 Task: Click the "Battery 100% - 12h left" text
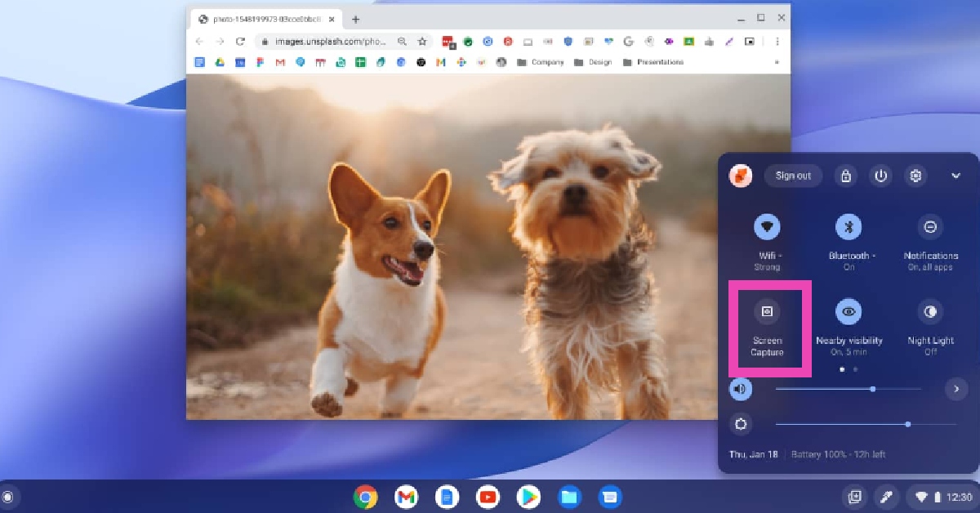[839, 454]
